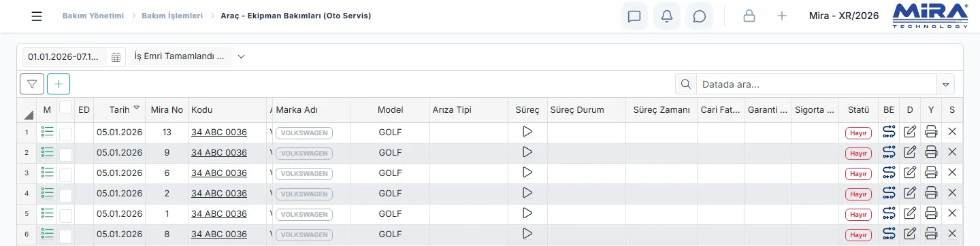This screenshot has height=246, width=980.
Task: Edit the record with Mira No 1
Action: pos(910,213)
